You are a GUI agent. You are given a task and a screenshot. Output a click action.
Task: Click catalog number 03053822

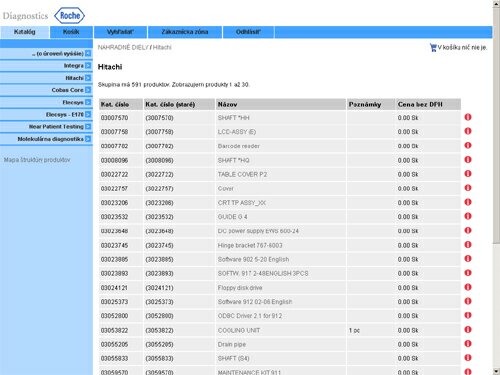pos(114,330)
